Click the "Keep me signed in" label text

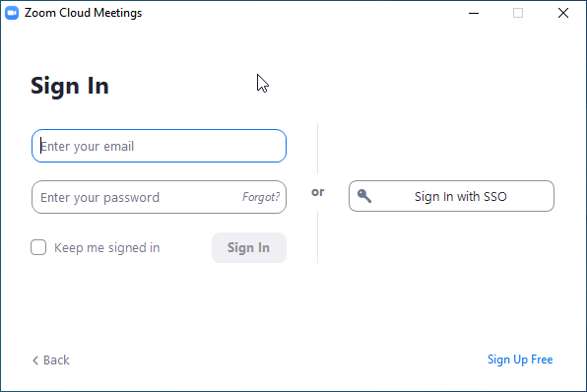coord(107,248)
